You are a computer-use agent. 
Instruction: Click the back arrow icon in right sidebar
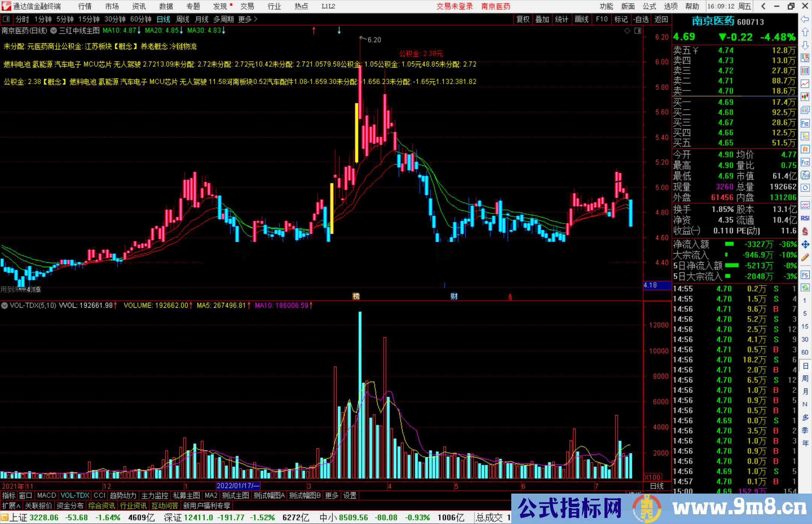(804, 19)
